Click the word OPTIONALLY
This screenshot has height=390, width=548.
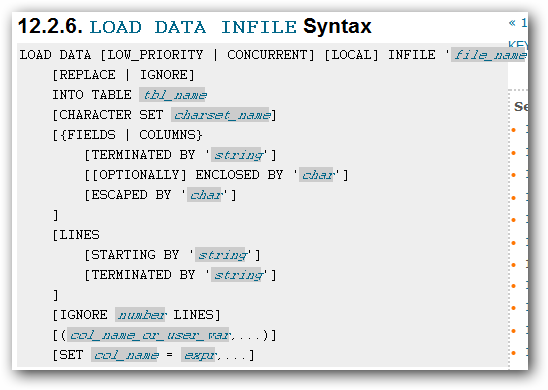point(139,175)
